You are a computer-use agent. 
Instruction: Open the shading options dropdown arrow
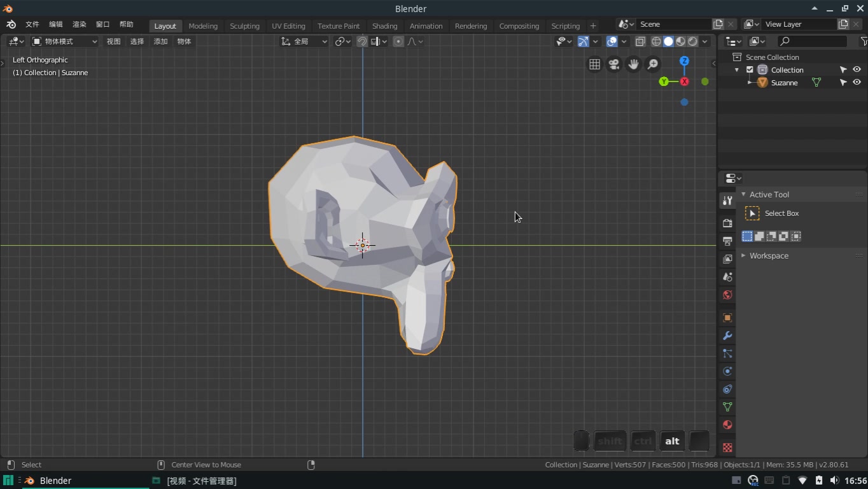(704, 41)
